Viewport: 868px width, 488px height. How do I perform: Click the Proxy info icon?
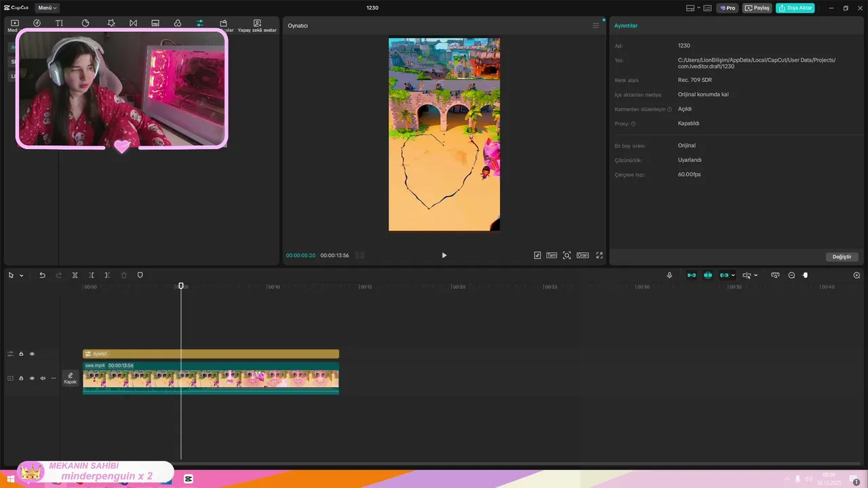pyautogui.click(x=633, y=124)
